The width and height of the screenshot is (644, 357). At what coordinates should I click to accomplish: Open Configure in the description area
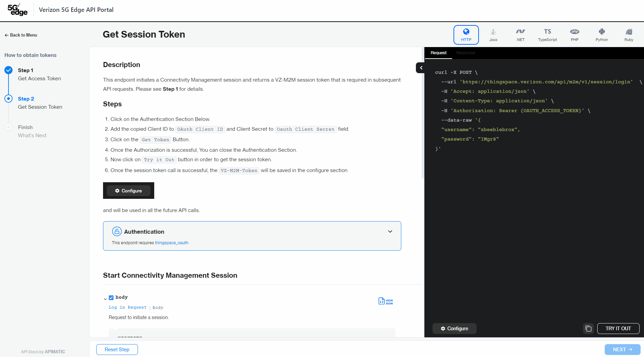coord(128,191)
